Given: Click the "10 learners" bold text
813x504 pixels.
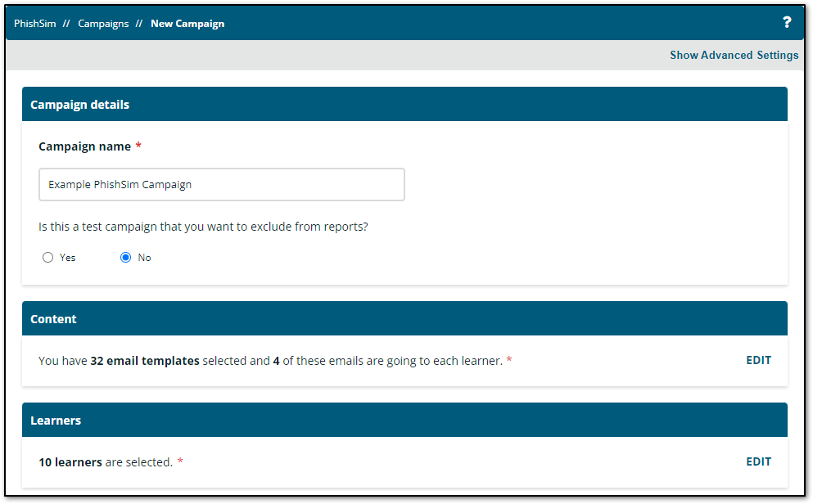Looking at the screenshot, I should click(70, 462).
